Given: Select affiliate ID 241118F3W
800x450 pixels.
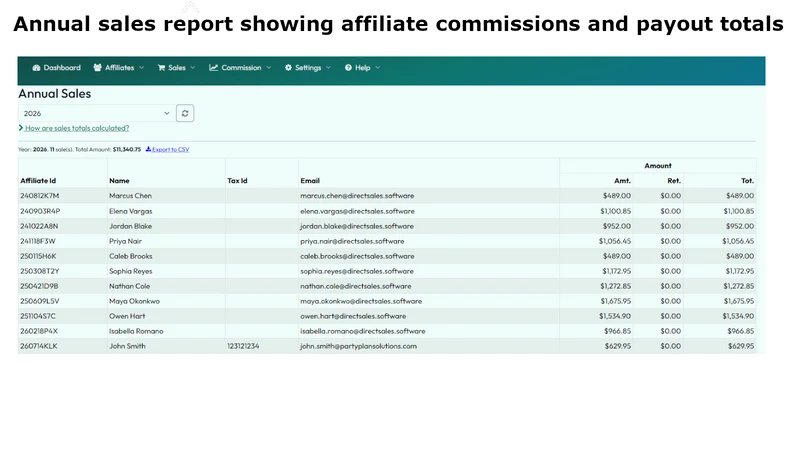Looking at the screenshot, I should [38, 241].
